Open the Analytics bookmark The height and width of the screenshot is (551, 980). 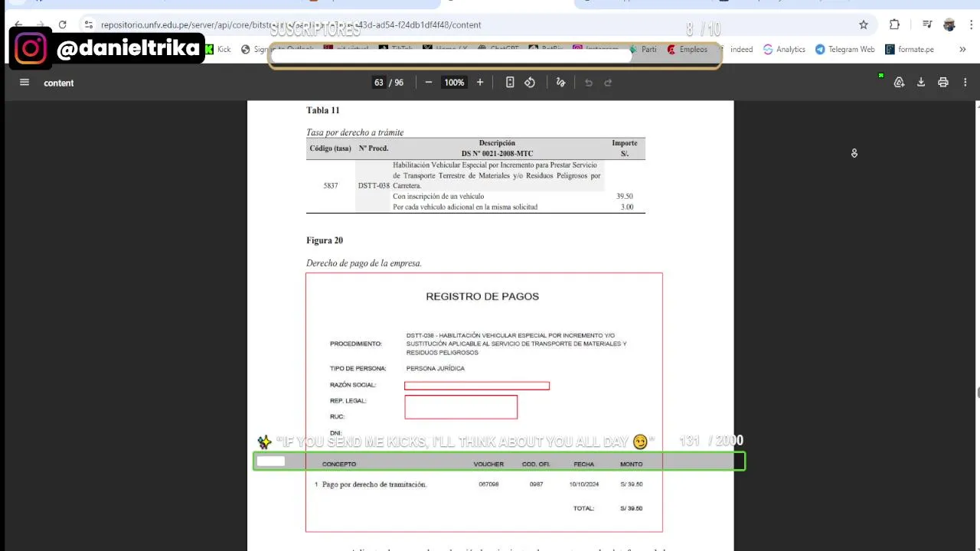pos(784,49)
